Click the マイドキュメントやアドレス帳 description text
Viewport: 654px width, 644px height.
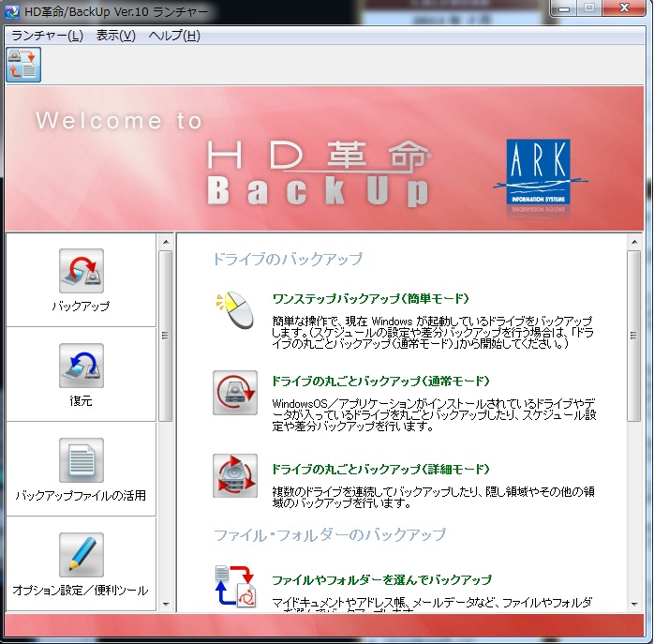point(432,605)
